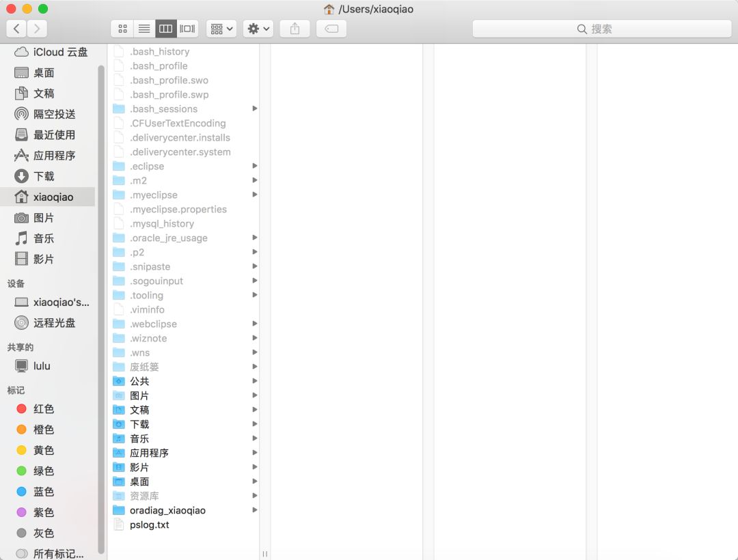The width and height of the screenshot is (738, 560).
Task: Expand the .eclipse folder arrow
Action: click(254, 166)
